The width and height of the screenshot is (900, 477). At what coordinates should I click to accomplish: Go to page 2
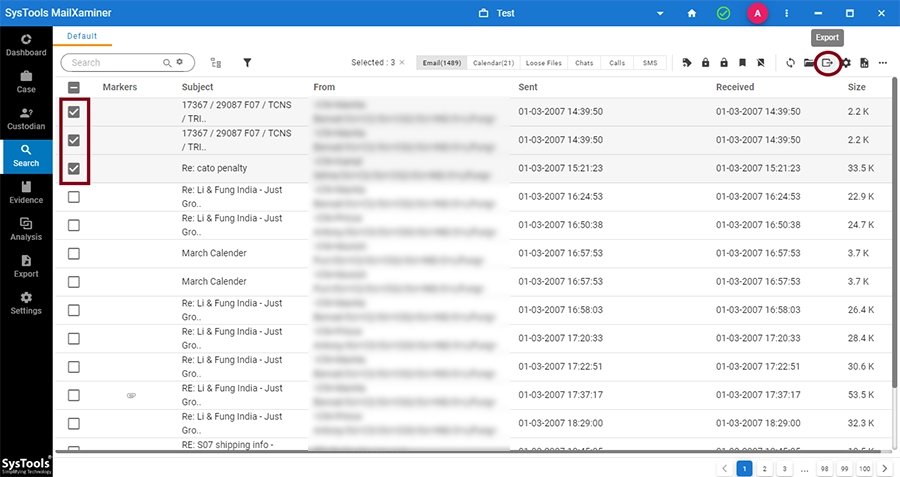coord(764,468)
